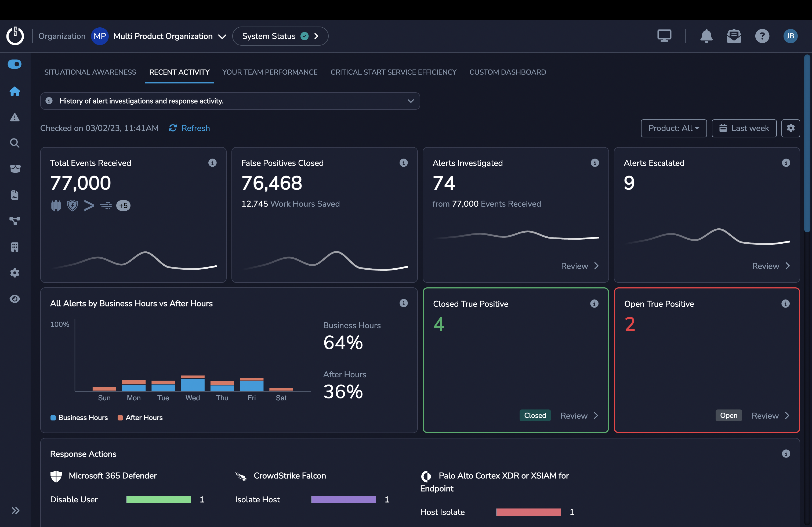Open the System Status button
The height and width of the screenshot is (527, 812).
click(x=280, y=36)
